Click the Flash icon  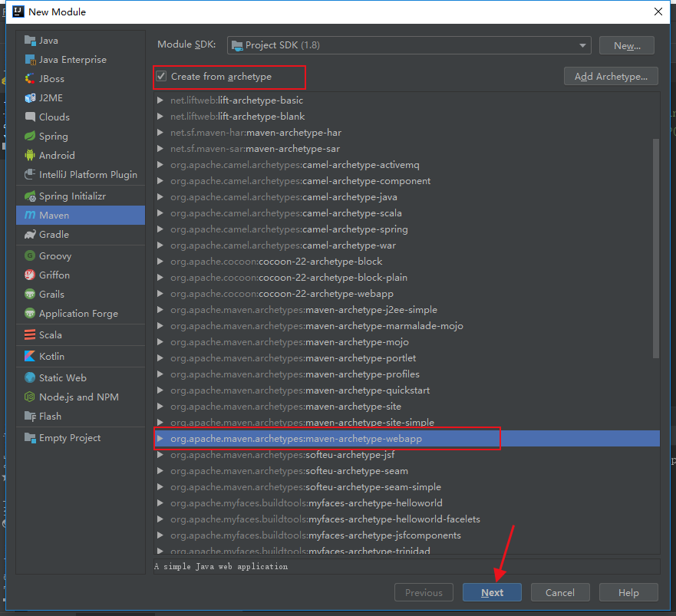[30, 417]
